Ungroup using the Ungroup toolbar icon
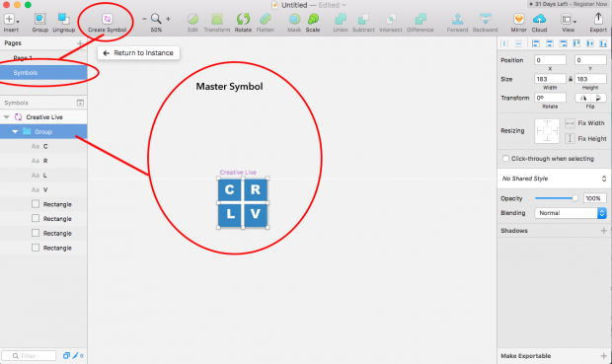This screenshot has height=364, width=612. (63, 19)
